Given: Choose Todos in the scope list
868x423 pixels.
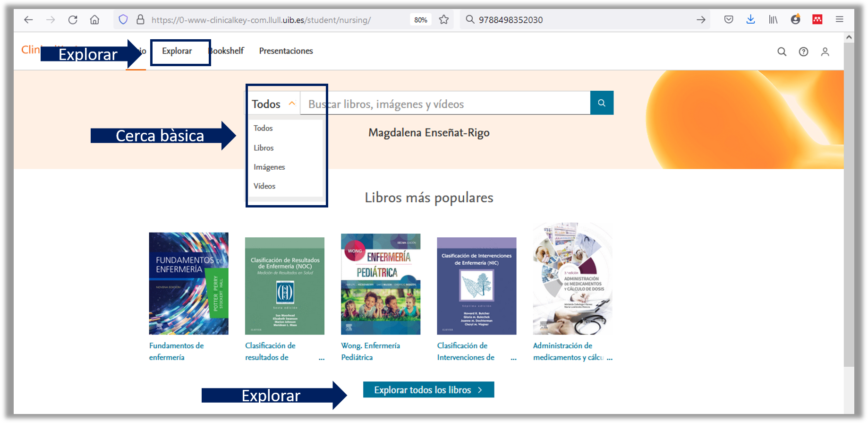Looking at the screenshot, I should click(x=263, y=128).
